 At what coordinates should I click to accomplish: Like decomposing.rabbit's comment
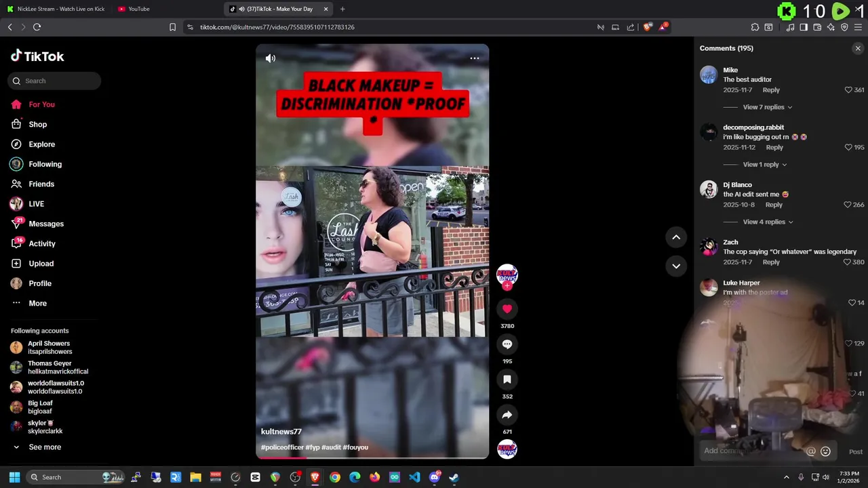848,148
